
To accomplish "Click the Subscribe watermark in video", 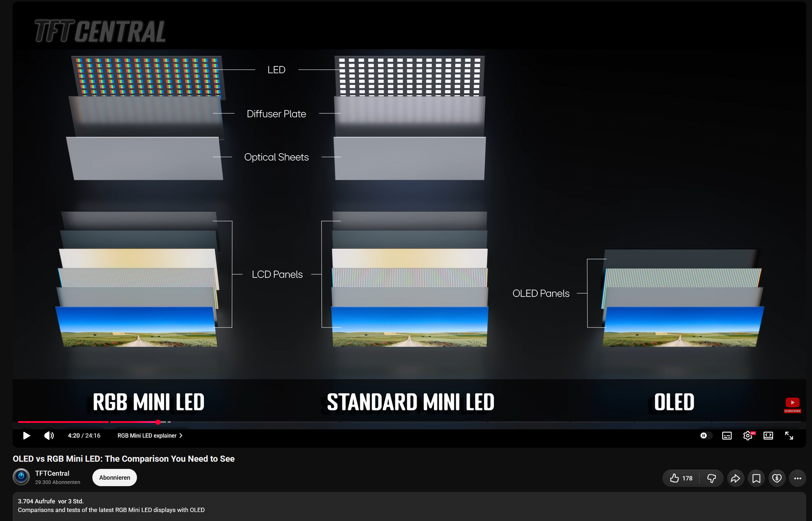I will point(792,405).
